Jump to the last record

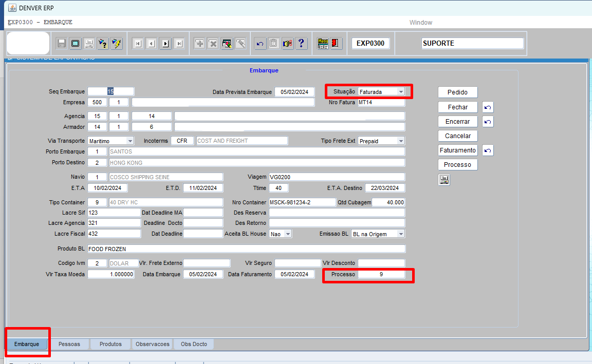(x=179, y=44)
